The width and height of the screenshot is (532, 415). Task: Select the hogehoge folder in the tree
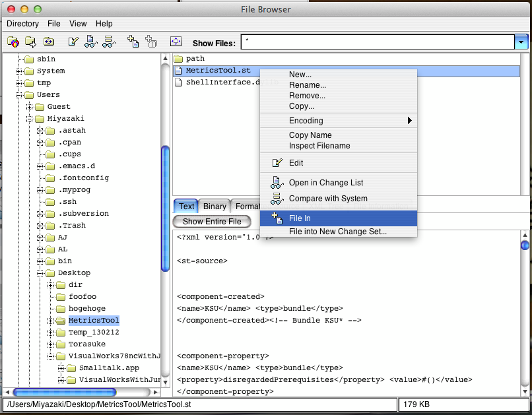tap(87, 309)
